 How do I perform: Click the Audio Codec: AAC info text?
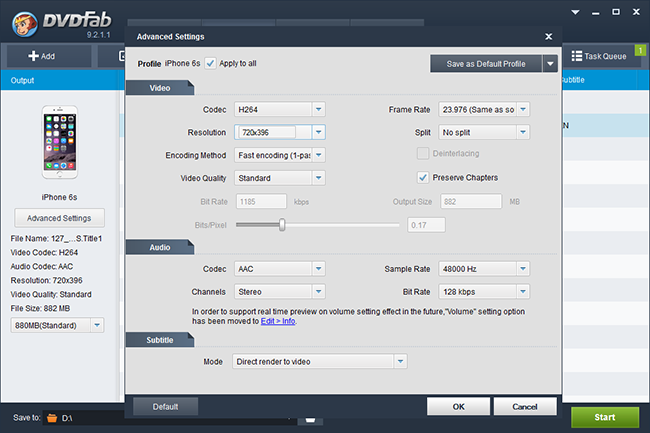click(42, 266)
